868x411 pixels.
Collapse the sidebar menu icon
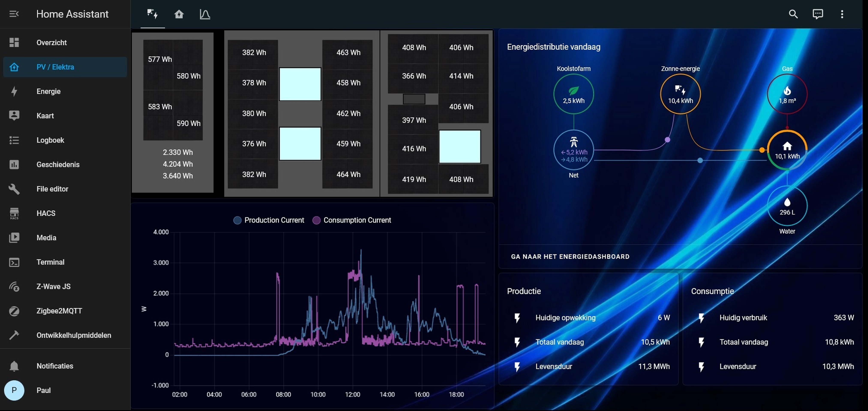point(14,14)
